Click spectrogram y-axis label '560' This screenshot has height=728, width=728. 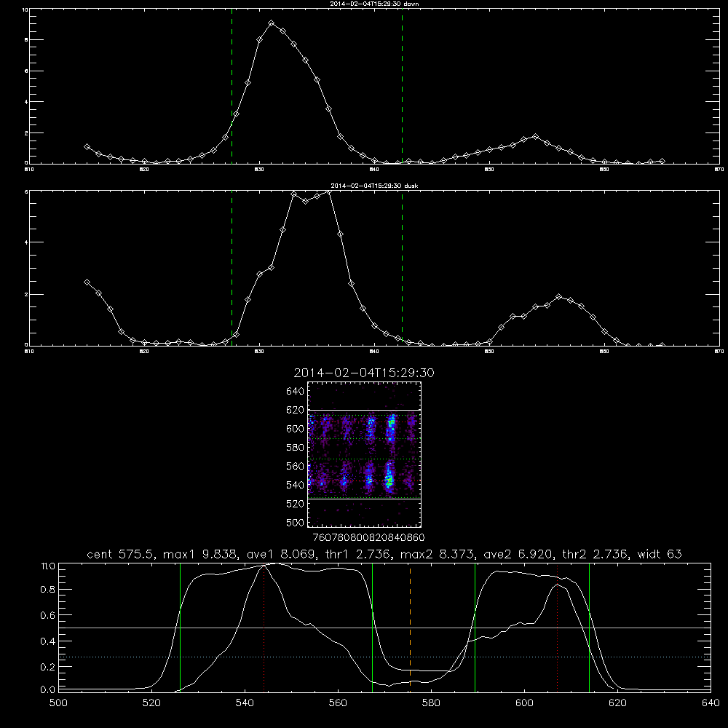click(296, 466)
